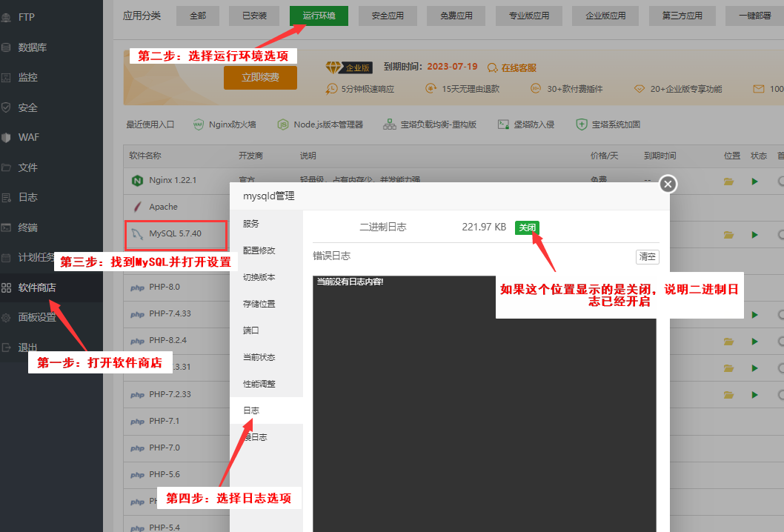
Task: Open folder location for Nginx row
Action: [729, 182]
